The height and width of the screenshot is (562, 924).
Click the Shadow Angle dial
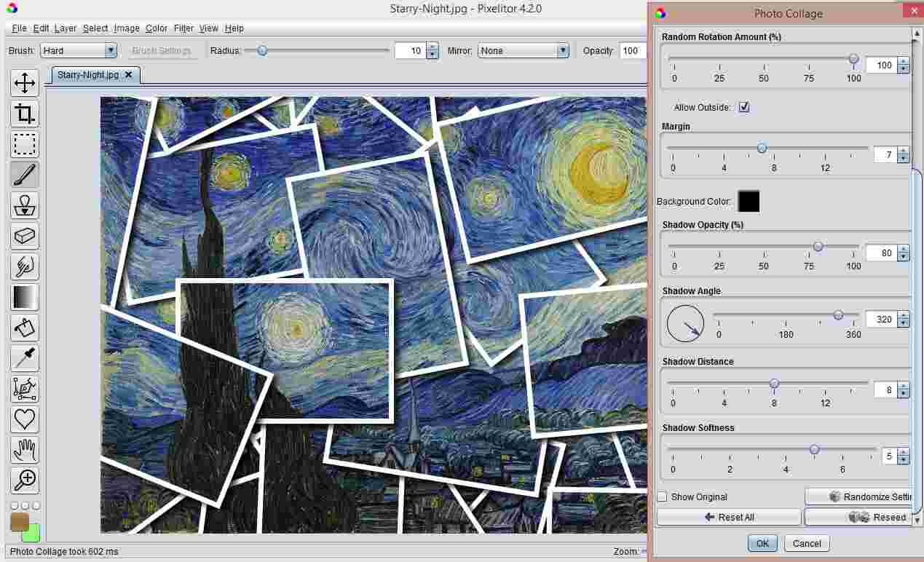coord(685,324)
